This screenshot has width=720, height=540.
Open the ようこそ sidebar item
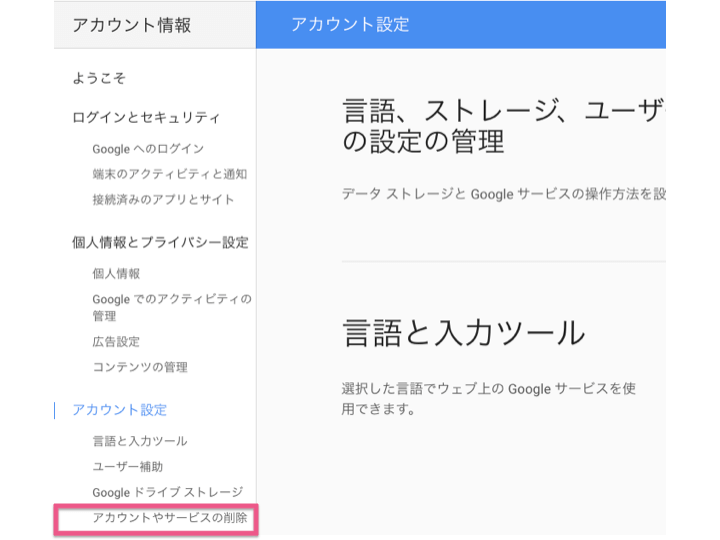(99, 78)
